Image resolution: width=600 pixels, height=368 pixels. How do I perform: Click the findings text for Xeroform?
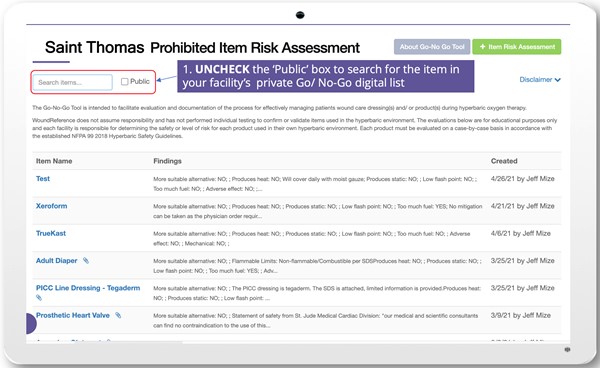pyautogui.click(x=318, y=211)
